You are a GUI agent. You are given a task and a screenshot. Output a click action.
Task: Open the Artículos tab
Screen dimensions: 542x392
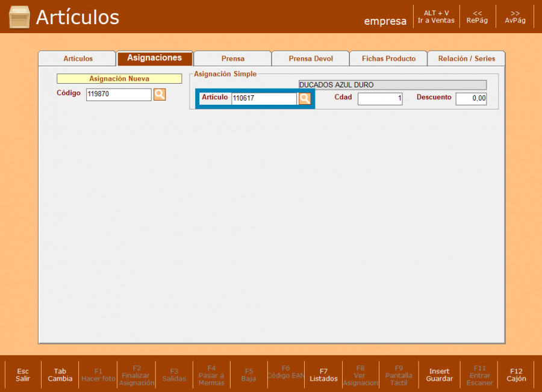click(78, 59)
